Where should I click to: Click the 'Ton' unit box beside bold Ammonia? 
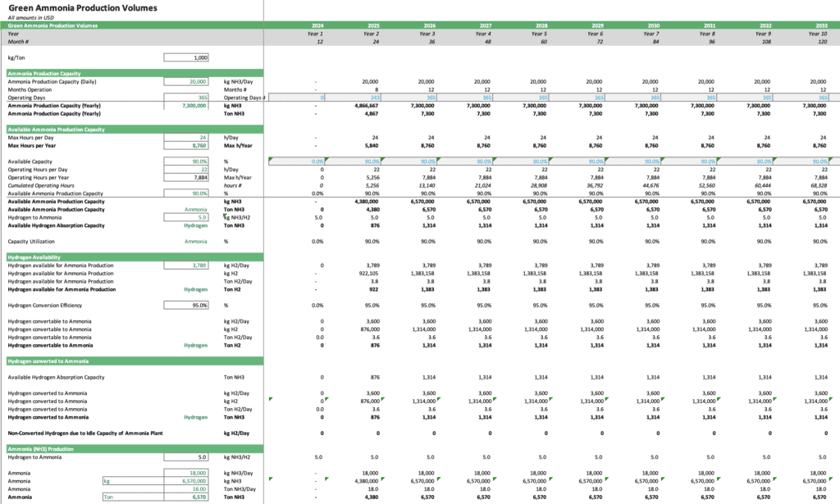coord(134,497)
